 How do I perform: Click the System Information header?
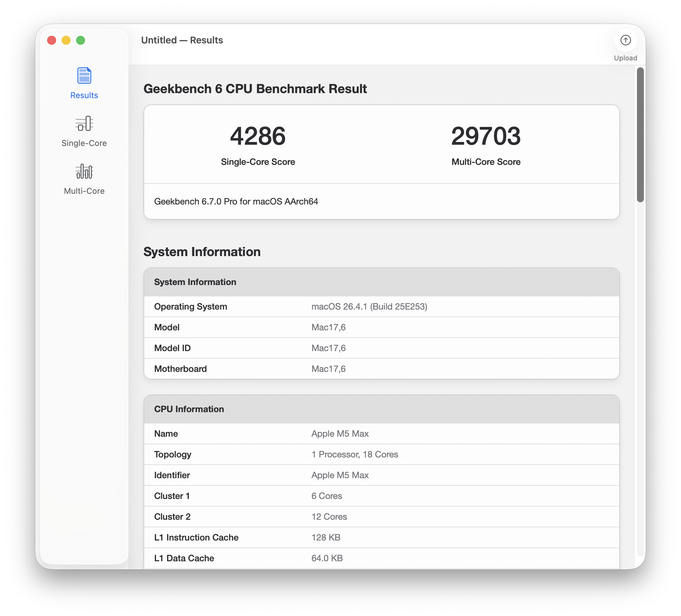click(195, 282)
